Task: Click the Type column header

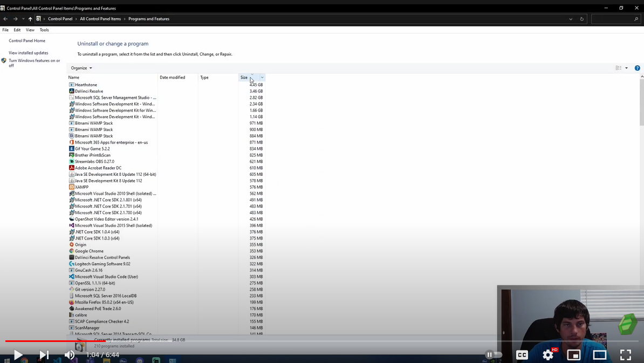Action: (218, 78)
